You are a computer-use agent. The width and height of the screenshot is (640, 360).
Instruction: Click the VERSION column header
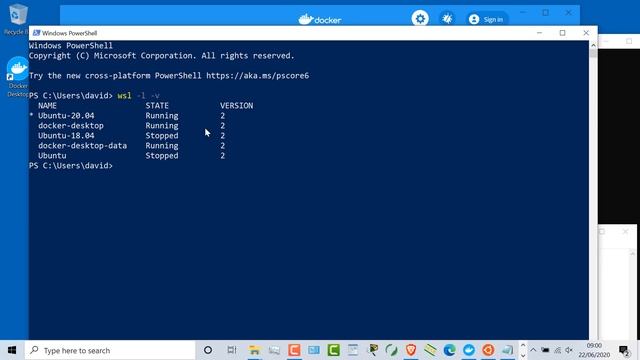(x=236, y=105)
